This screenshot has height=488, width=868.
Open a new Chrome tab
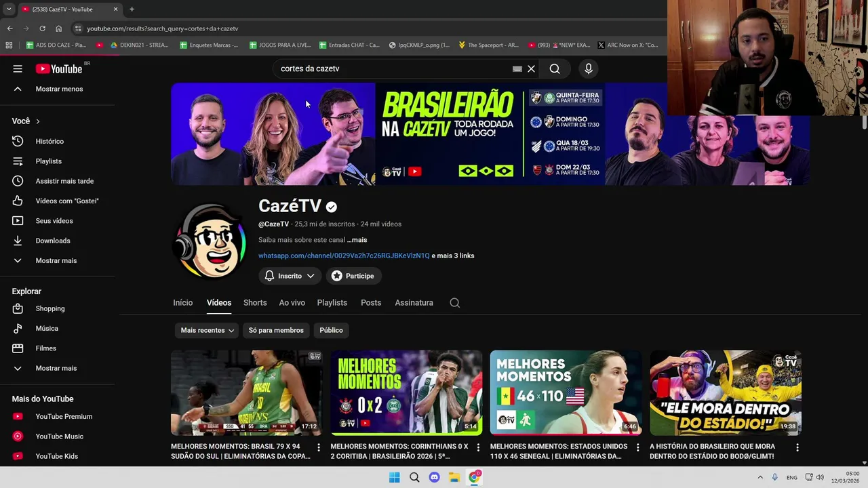(x=132, y=9)
